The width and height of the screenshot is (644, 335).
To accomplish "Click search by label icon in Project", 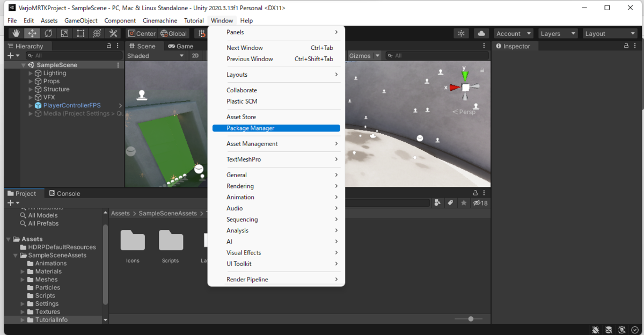I will click(x=450, y=203).
